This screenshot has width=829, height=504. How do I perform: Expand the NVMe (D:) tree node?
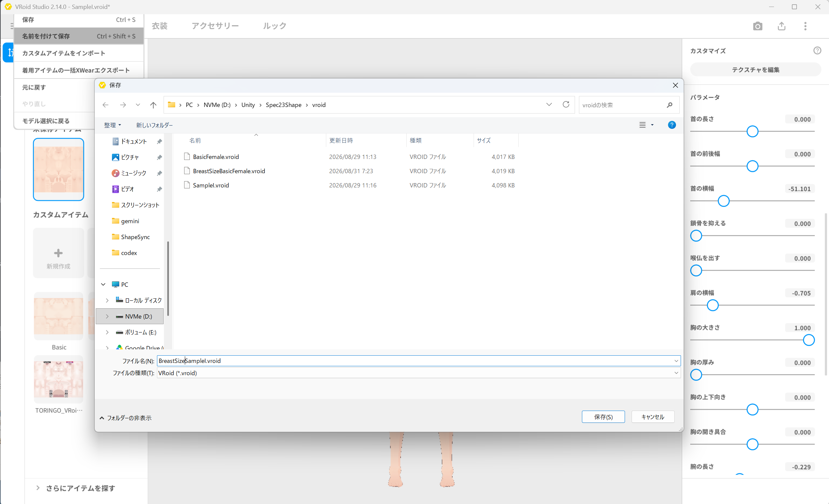coord(107,316)
